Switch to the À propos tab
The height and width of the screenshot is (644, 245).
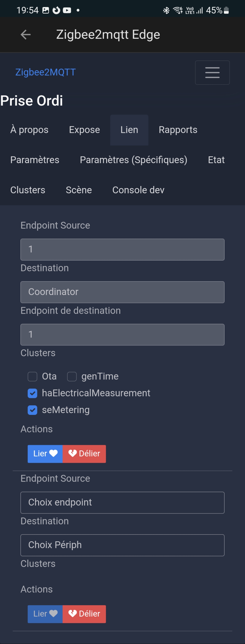point(29,130)
